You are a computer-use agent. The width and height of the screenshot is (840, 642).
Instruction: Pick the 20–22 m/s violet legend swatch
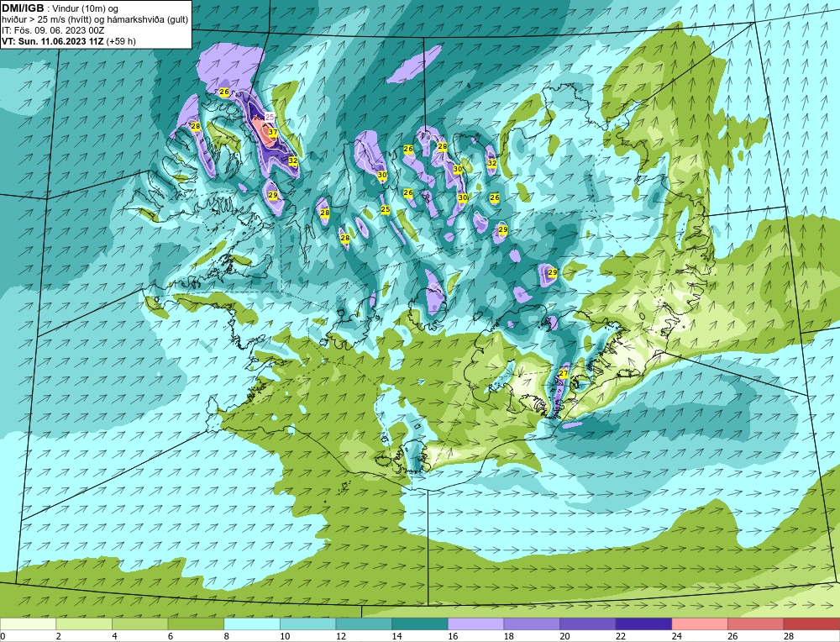pos(588,624)
